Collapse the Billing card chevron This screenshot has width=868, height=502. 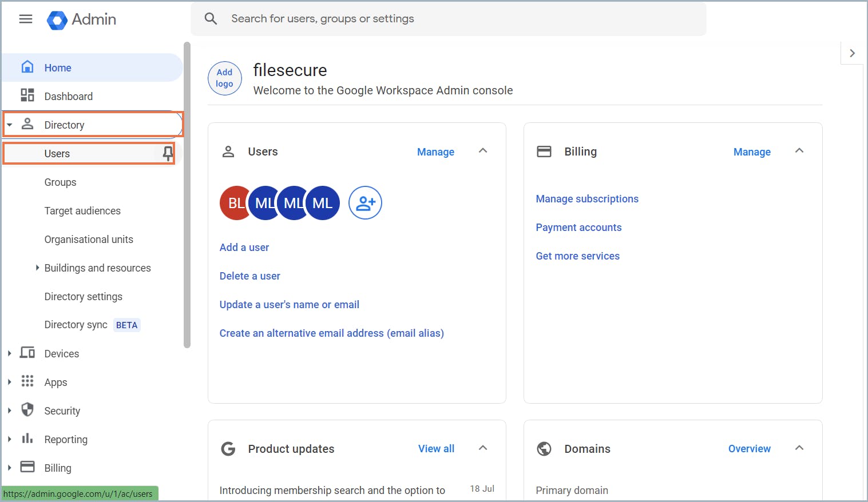(x=799, y=151)
